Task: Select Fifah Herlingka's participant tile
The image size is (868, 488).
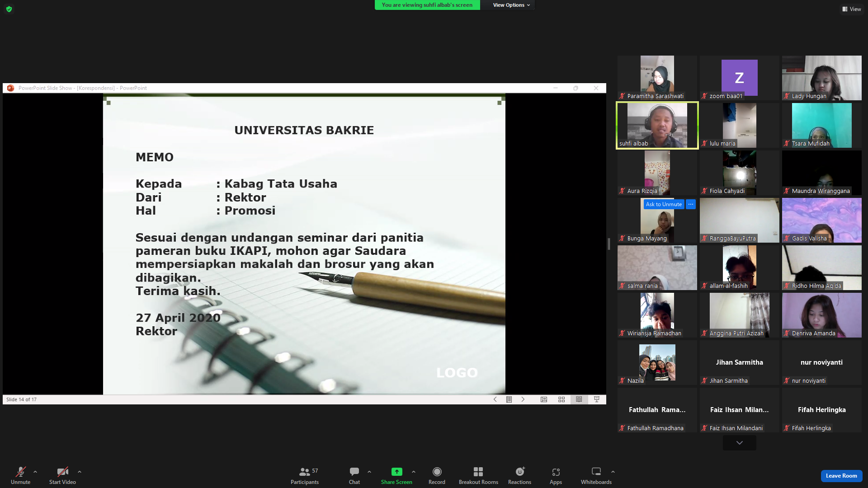Action: [822, 410]
